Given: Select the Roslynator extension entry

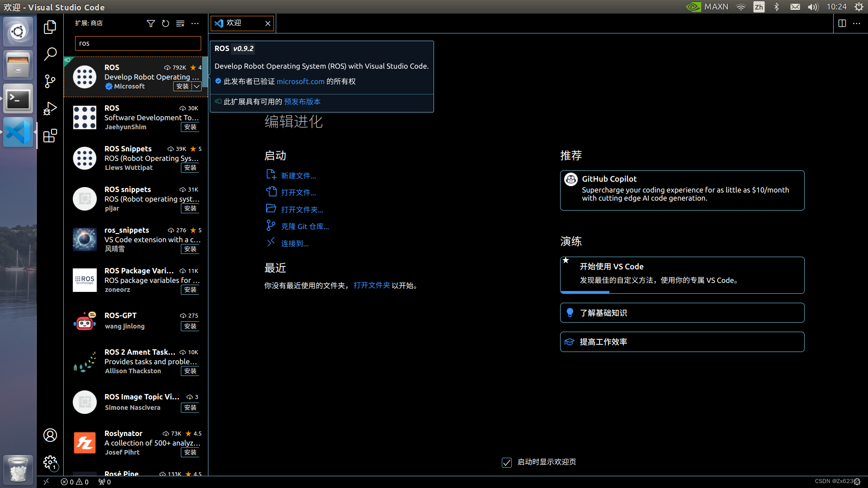Looking at the screenshot, I should coord(136,443).
